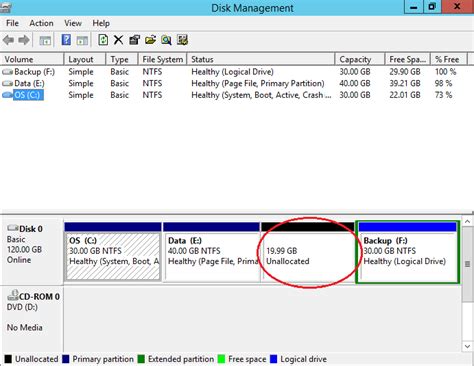Select the 19.99 GB Unallocated block
Screen dimensions: 474x366
click(x=308, y=252)
